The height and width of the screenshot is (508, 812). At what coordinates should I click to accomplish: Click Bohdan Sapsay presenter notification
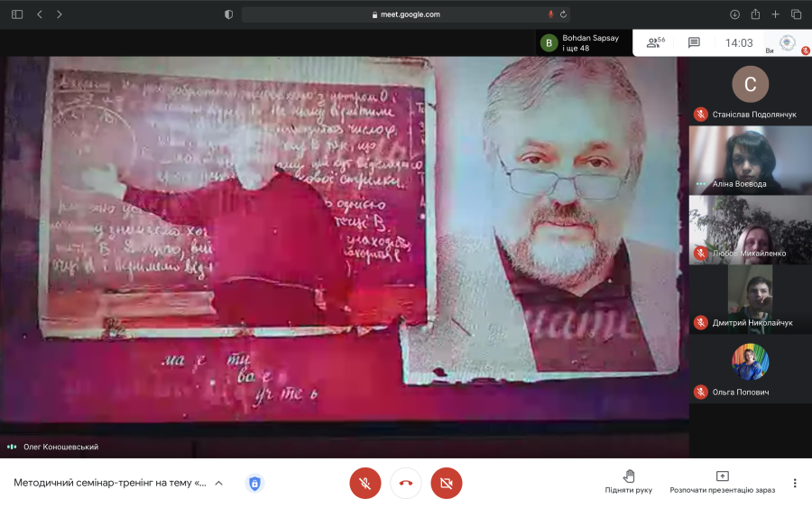(x=584, y=43)
